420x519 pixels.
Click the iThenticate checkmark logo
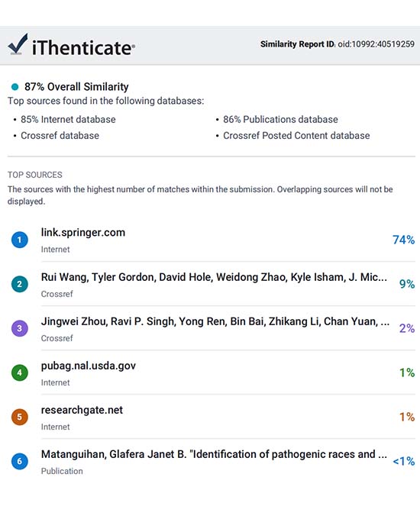point(18,44)
